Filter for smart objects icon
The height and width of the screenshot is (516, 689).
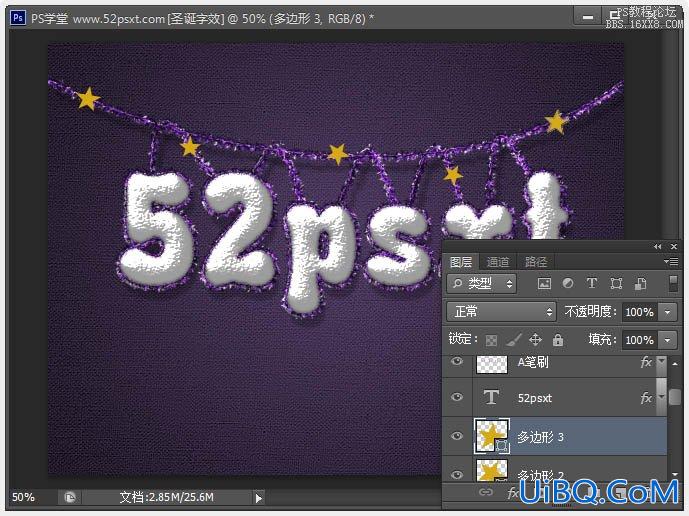click(640, 283)
